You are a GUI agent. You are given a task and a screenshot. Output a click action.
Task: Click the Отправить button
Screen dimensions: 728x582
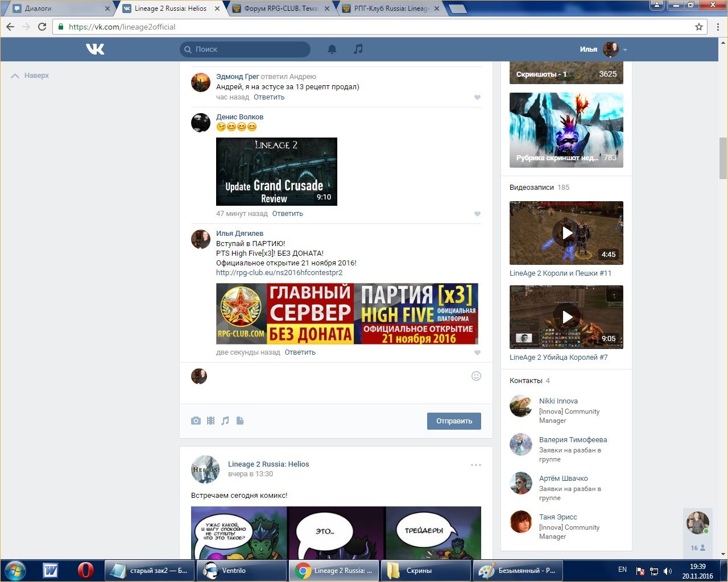454,421
